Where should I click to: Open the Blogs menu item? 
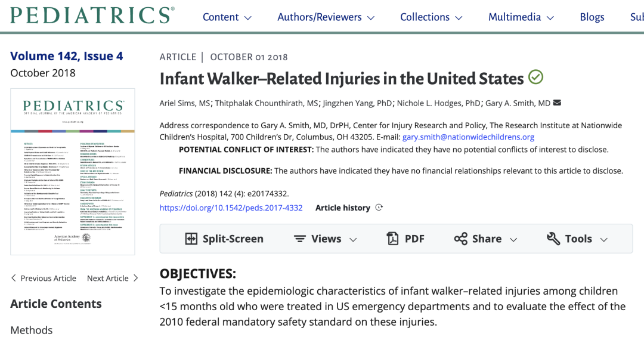click(592, 17)
